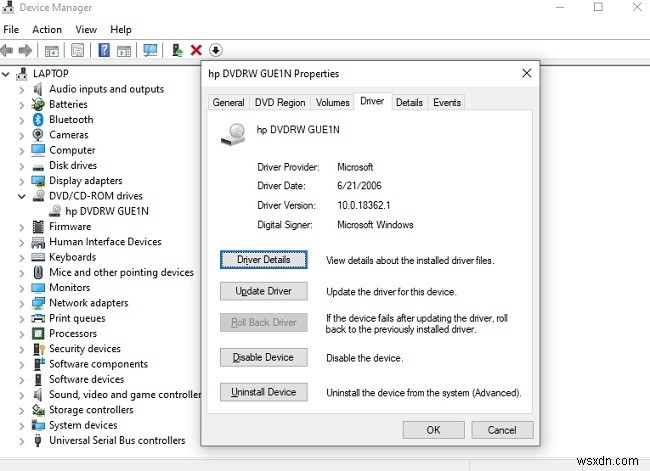Screen dimensions: 650x471
Task: Expand the Monitors chevron
Action: 22,288
